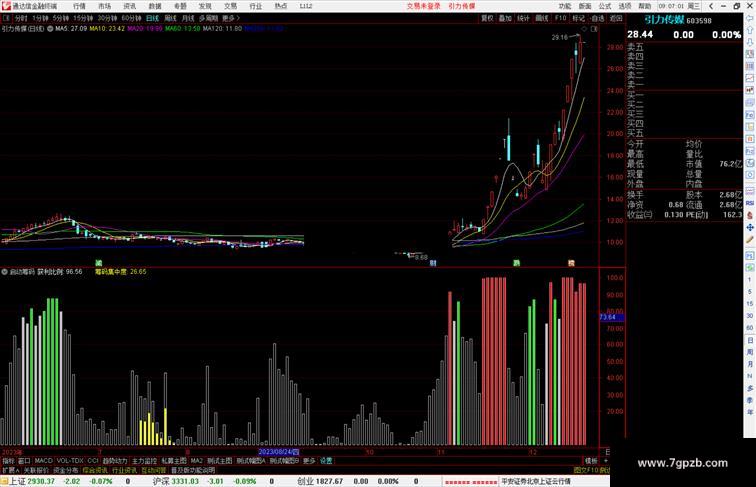Select the 周线 period
Screen dimensions: 756x487
[x=170, y=18]
